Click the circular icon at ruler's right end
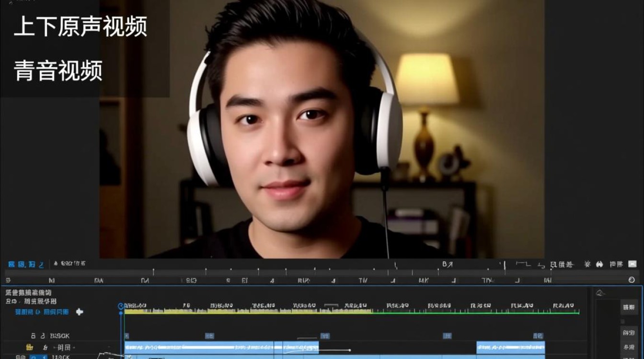The width and height of the screenshot is (644, 359). (x=632, y=280)
